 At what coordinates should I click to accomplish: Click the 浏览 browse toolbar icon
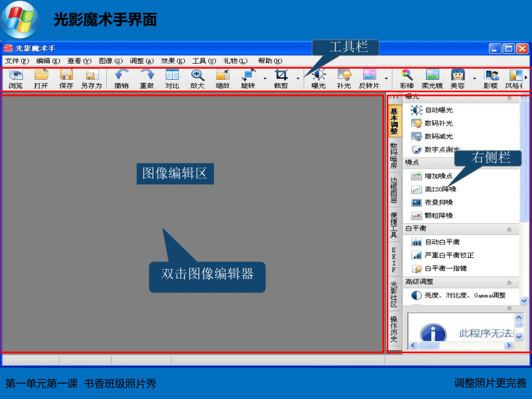point(15,79)
